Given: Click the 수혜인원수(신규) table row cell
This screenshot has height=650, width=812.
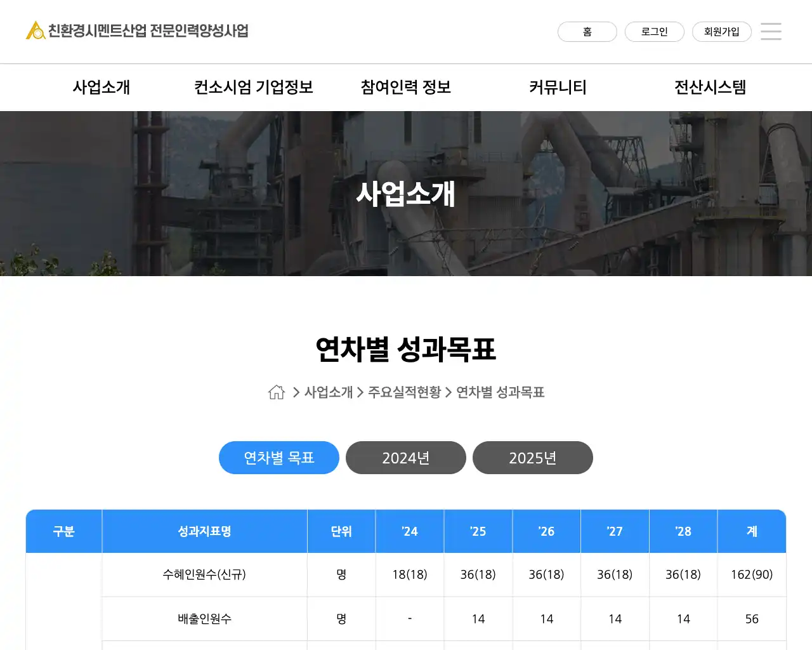Looking at the screenshot, I should (x=204, y=574).
